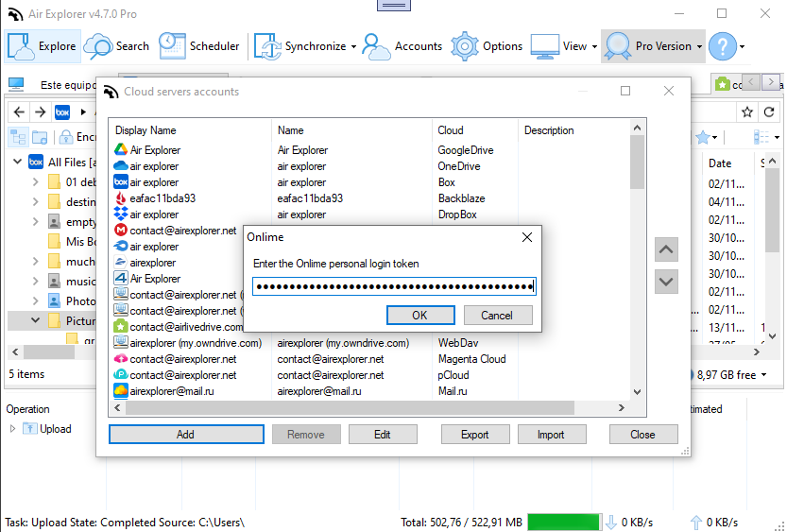The width and height of the screenshot is (787, 532).
Task: Close the Onlime dialog with the X
Action: [x=527, y=237]
